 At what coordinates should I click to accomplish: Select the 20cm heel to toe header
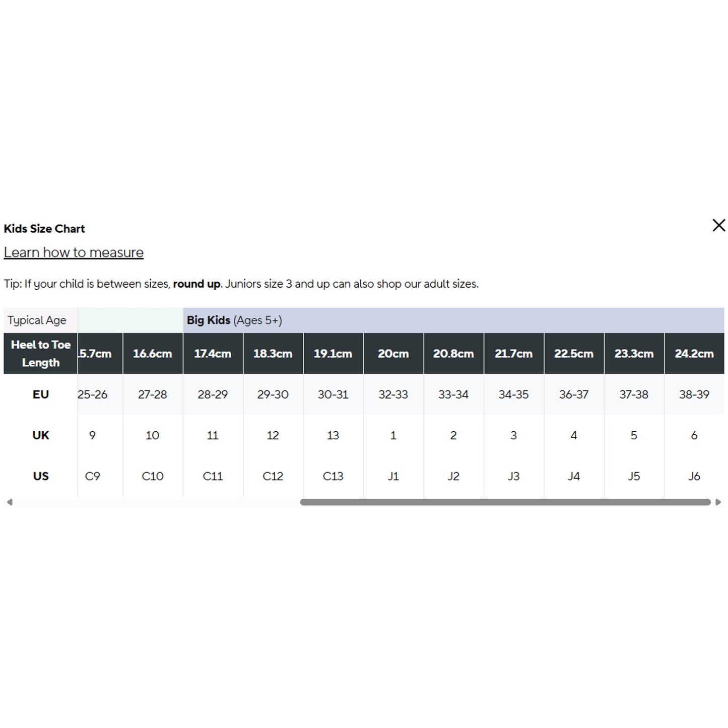393,354
